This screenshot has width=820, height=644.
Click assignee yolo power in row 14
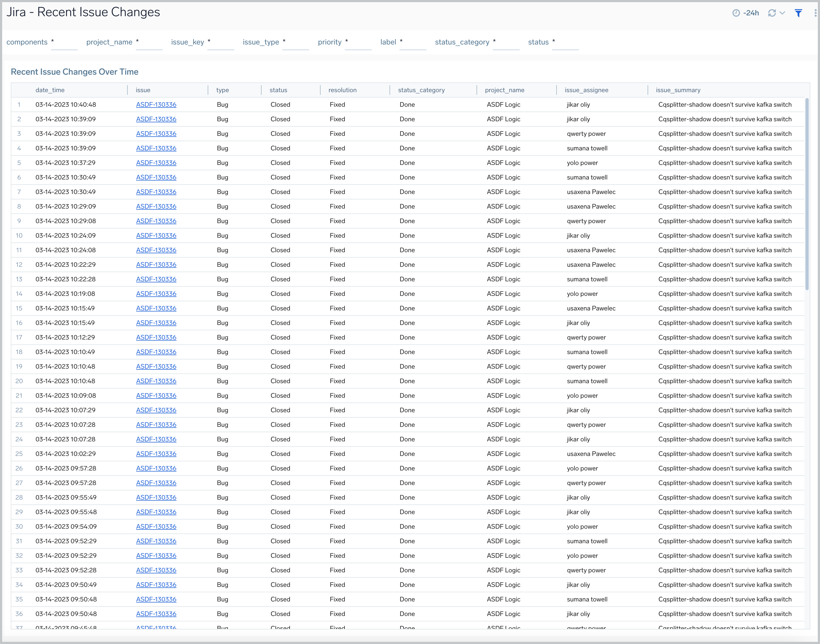tap(582, 294)
